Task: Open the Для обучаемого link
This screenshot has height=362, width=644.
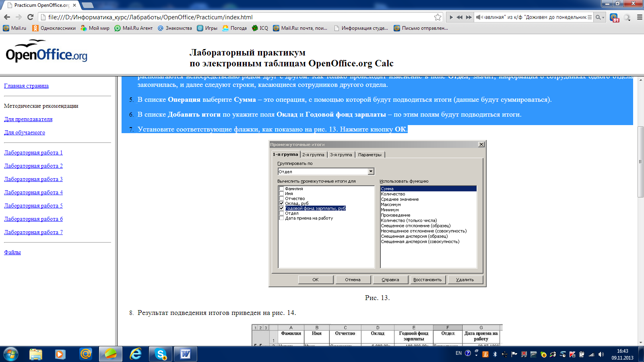Action: coord(25,132)
